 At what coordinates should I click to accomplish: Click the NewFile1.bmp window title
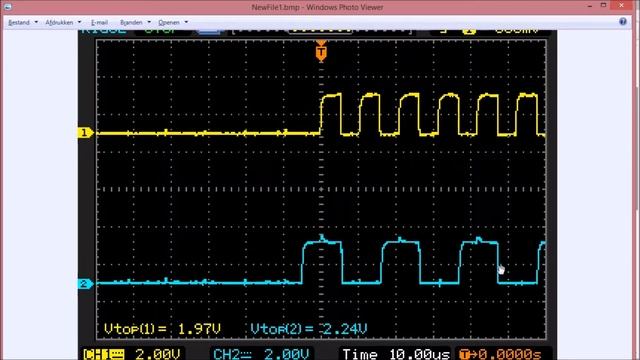(x=317, y=7)
